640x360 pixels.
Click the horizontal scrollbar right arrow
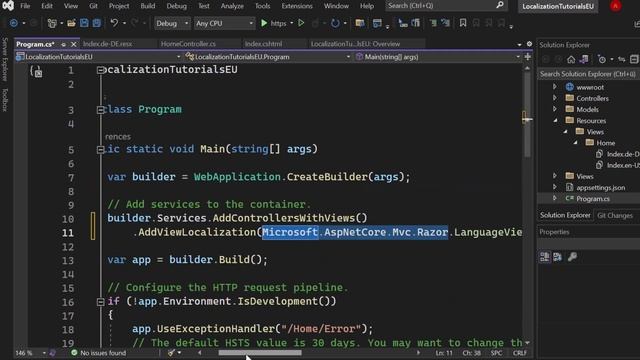(x=418, y=353)
